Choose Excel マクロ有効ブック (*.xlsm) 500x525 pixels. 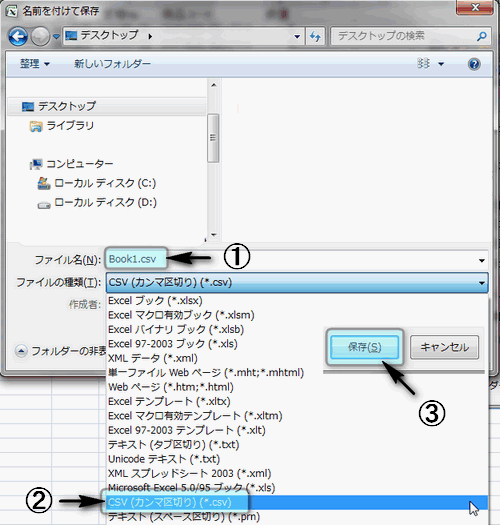click(297, 315)
